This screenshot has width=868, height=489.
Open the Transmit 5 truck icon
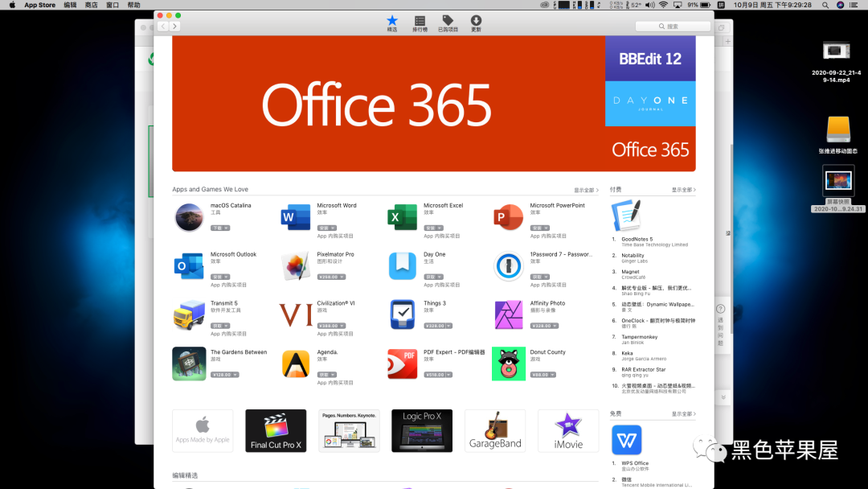tap(189, 314)
